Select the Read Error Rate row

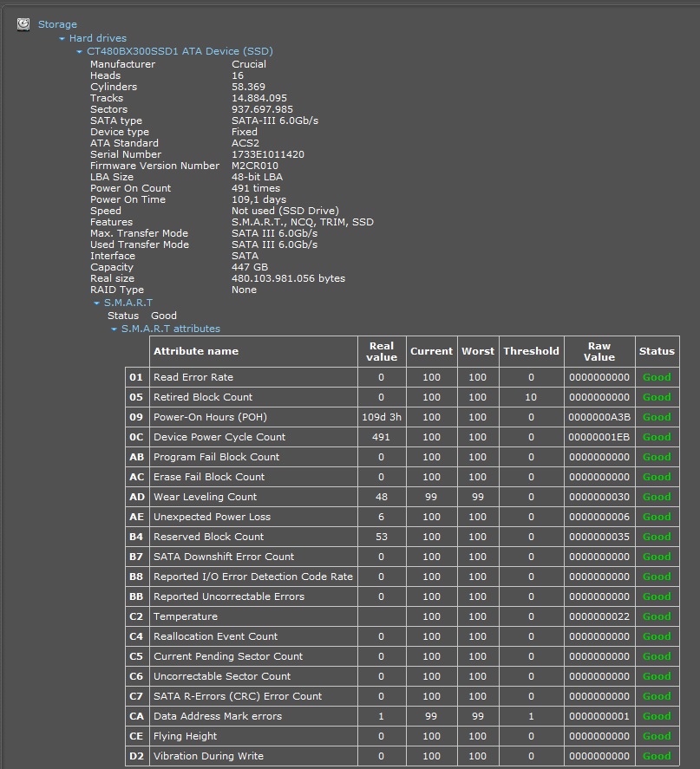coord(402,377)
